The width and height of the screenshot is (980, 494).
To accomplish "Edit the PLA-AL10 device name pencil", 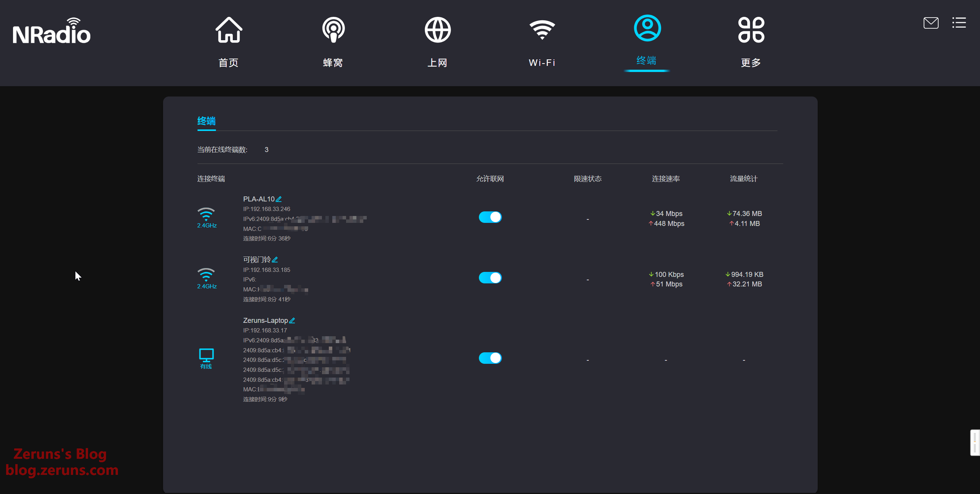I will click(x=279, y=199).
